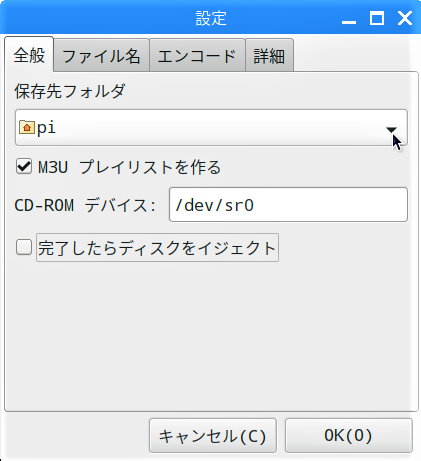The image size is (421, 461).
Task: Click the 完了したらディスクをイジェクト label
Action: pos(157,248)
